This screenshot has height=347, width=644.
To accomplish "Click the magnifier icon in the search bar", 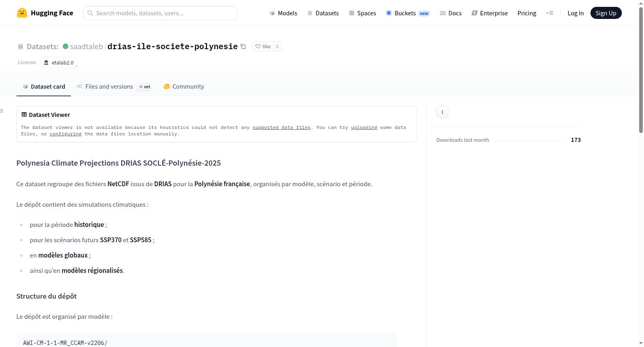I will pyautogui.click(x=90, y=13).
